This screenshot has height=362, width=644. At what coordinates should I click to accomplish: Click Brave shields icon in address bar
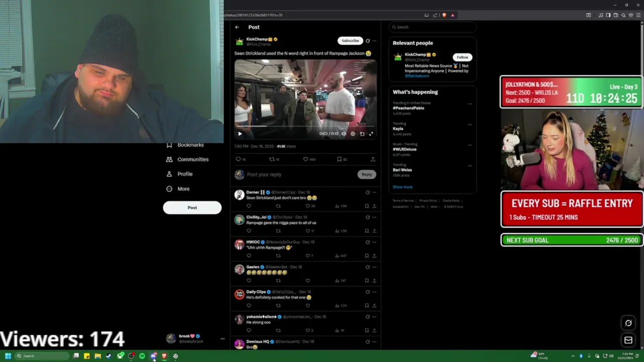444,15
